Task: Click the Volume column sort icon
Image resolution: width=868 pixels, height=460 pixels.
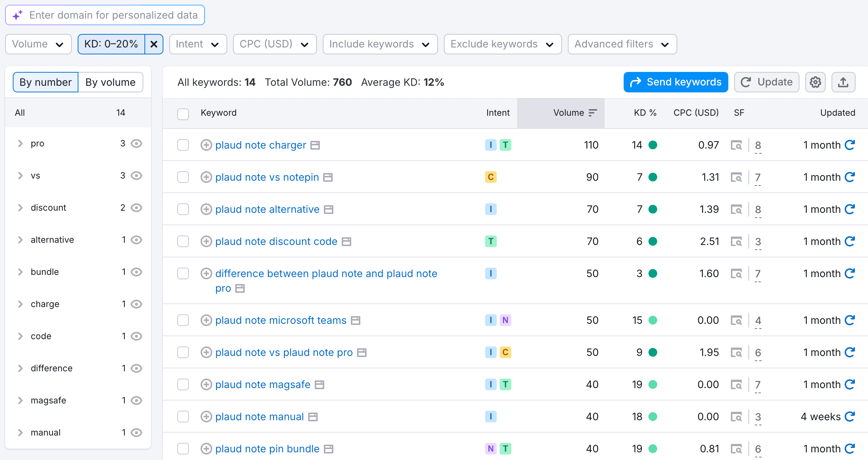Action: click(x=593, y=113)
